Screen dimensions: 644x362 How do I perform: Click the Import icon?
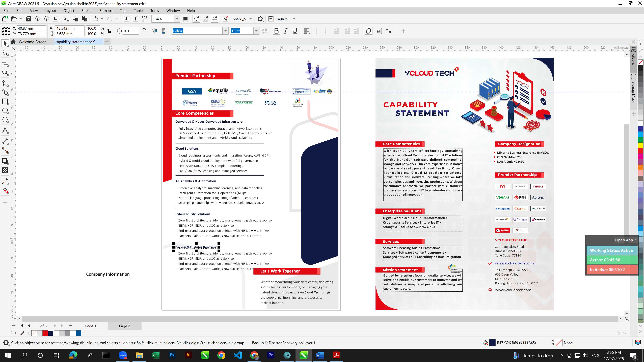tap(126, 19)
